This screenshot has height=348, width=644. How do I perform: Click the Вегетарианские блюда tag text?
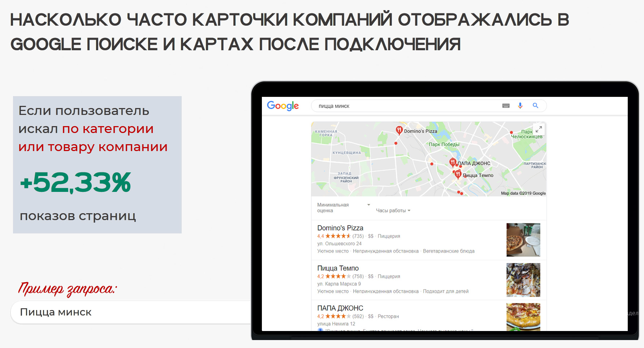pyautogui.click(x=449, y=251)
